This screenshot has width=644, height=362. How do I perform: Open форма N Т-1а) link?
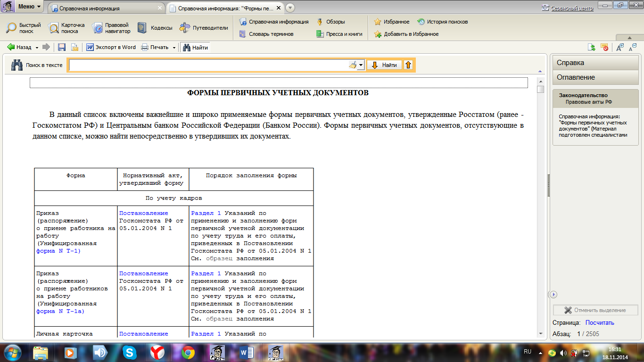60,311
